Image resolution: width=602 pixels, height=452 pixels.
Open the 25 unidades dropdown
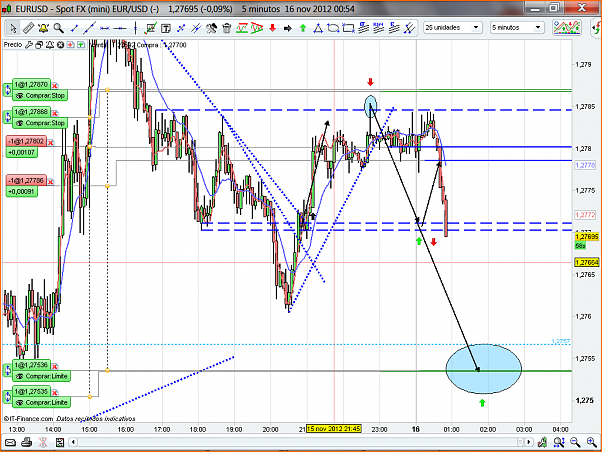point(453,28)
